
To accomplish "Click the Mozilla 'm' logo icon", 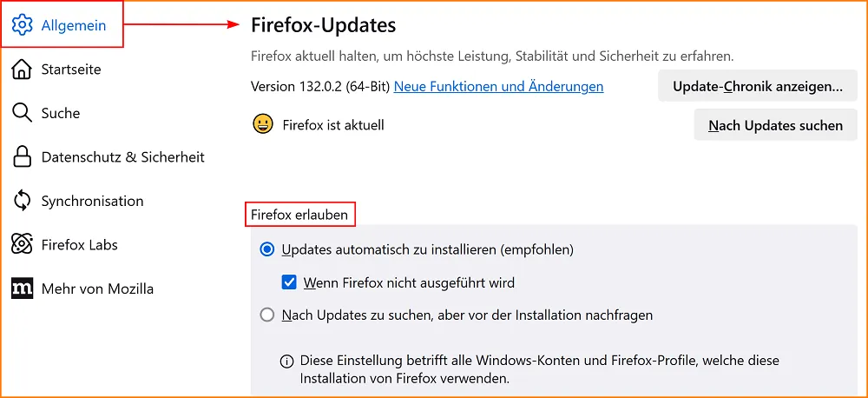I will pyautogui.click(x=23, y=289).
